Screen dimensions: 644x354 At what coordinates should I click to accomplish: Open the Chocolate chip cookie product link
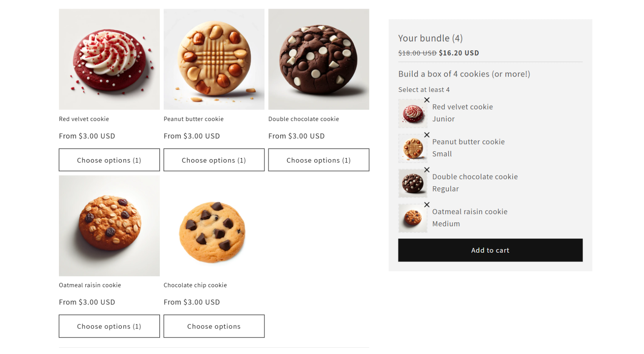pyautogui.click(x=195, y=285)
